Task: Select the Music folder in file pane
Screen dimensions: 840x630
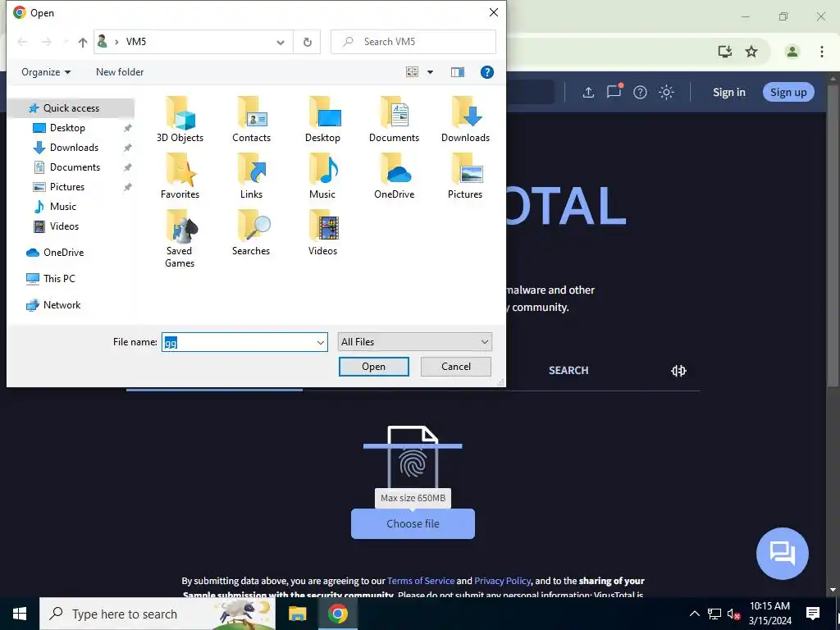Action: (x=322, y=176)
